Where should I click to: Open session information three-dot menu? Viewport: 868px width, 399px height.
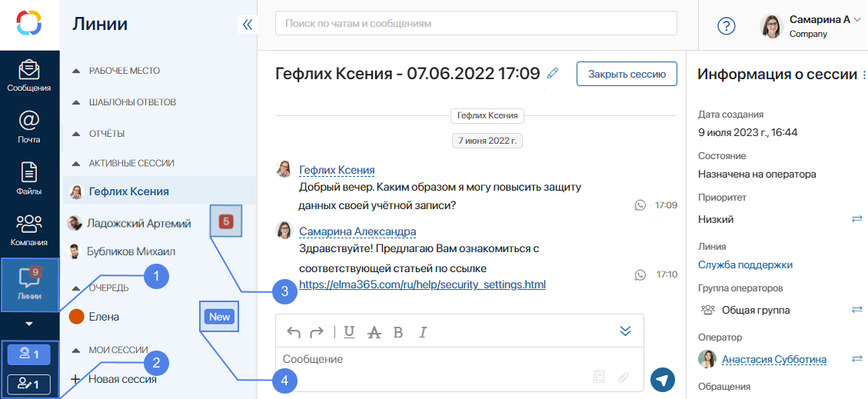(863, 74)
